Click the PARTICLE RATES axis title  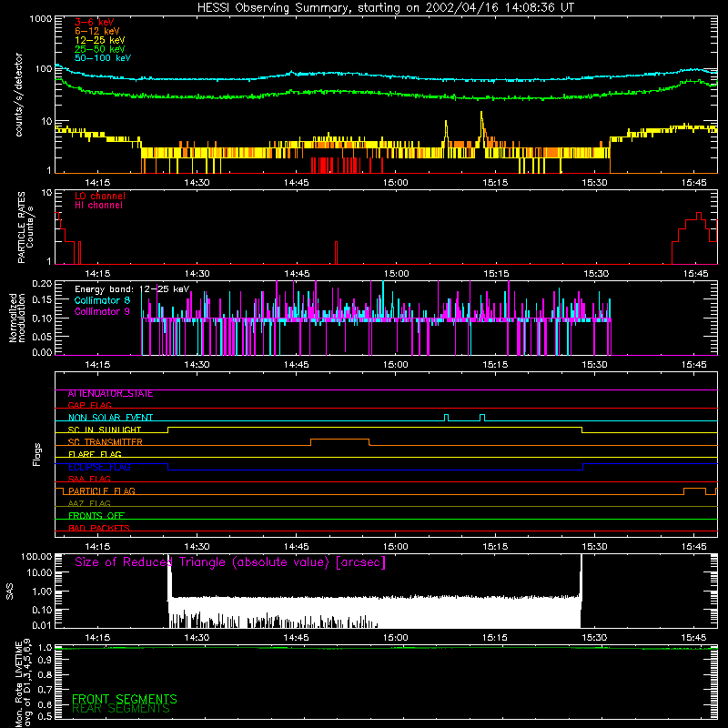pyautogui.click(x=25, y=227)
